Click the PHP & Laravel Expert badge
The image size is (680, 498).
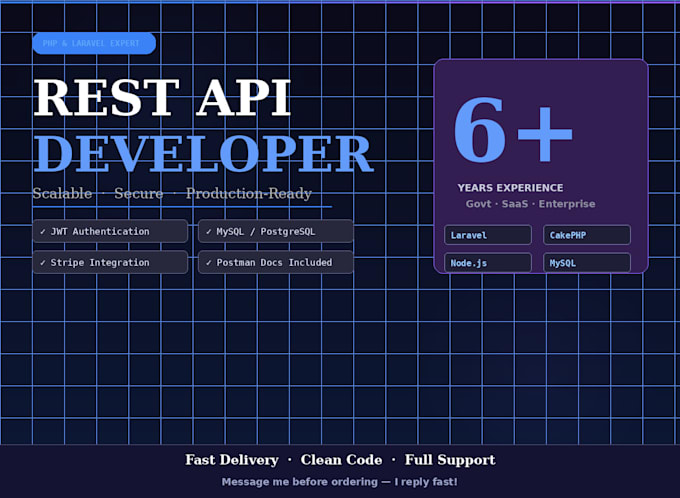tap(94, 43)
